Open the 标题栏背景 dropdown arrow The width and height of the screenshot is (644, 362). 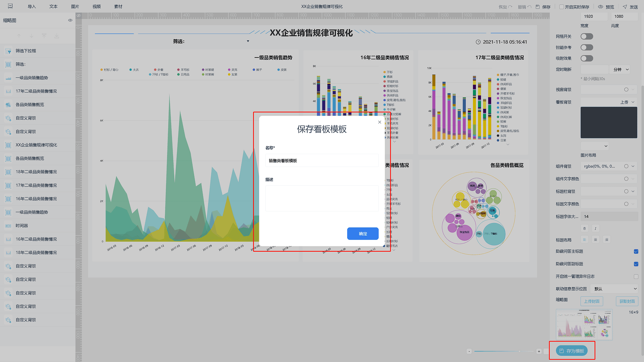(633, 191)
